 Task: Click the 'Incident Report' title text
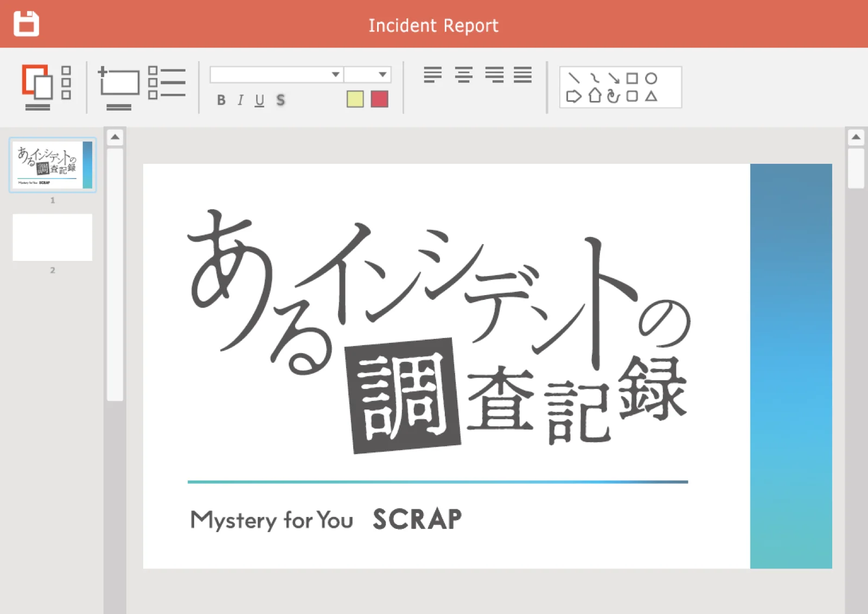433,25
